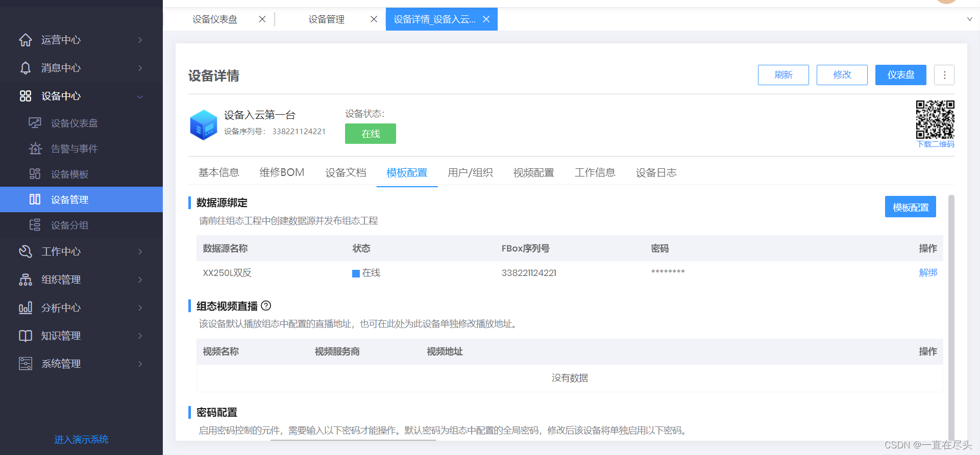The image size is (980, 455).
Task: Click the FBox serial 338221124221 cell
Action: pyautogui.click(x=529, y=273)
